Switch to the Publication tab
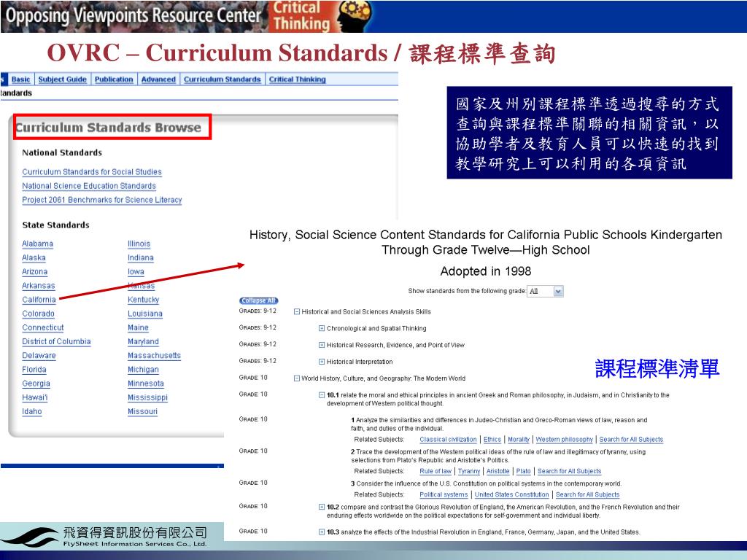Screen dimensions: 747x560 (x=114, y=79)
